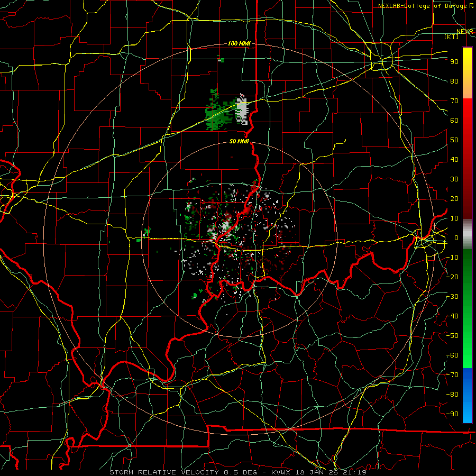Click the positive 80 scale label

[x=454, y=81]
